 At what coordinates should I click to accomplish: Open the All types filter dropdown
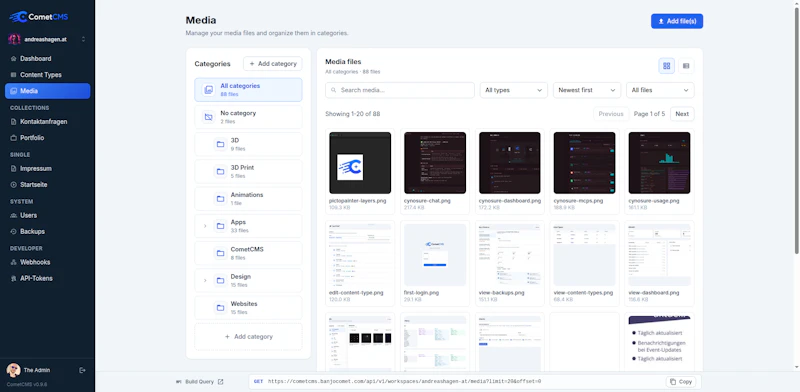514,90
